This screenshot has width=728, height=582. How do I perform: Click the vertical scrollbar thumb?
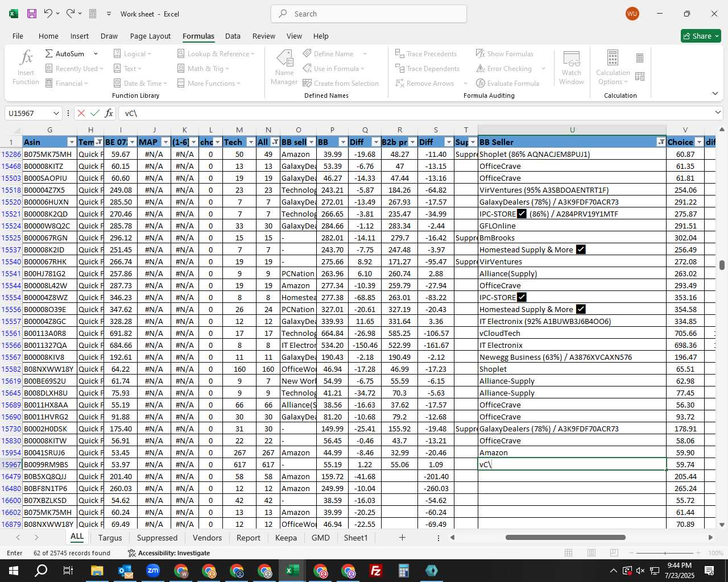click(x=722, y=265)
